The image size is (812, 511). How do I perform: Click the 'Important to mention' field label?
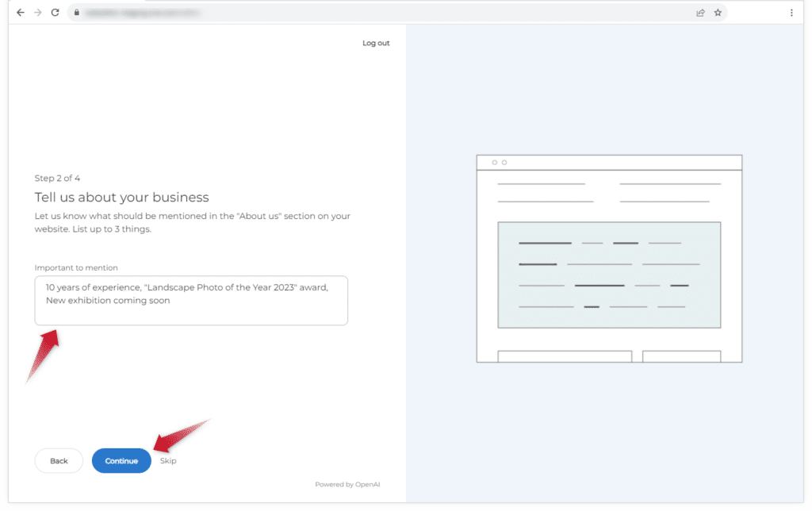76,268
